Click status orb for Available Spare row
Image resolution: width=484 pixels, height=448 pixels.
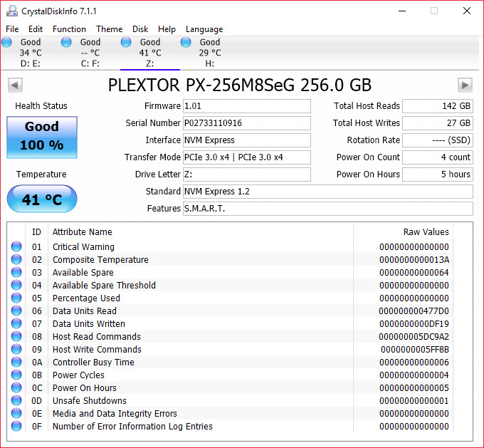click(x=16, y=272)
